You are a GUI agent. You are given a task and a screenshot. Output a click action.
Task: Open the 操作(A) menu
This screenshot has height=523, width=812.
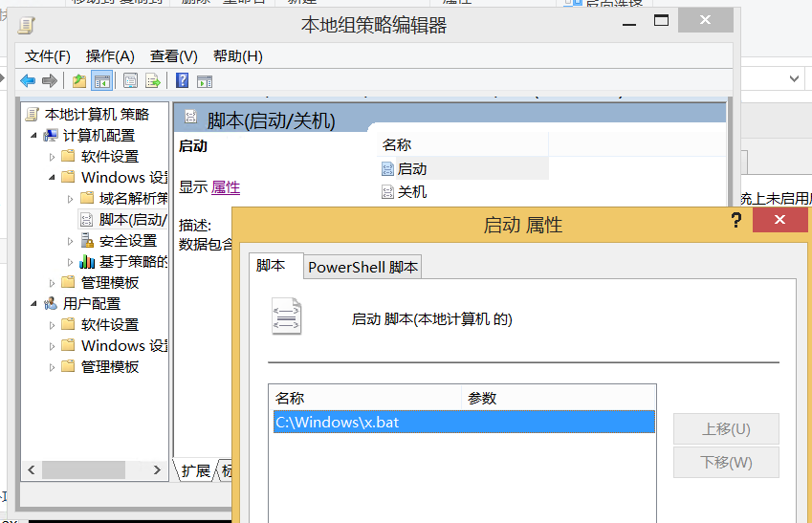(110, 56)
